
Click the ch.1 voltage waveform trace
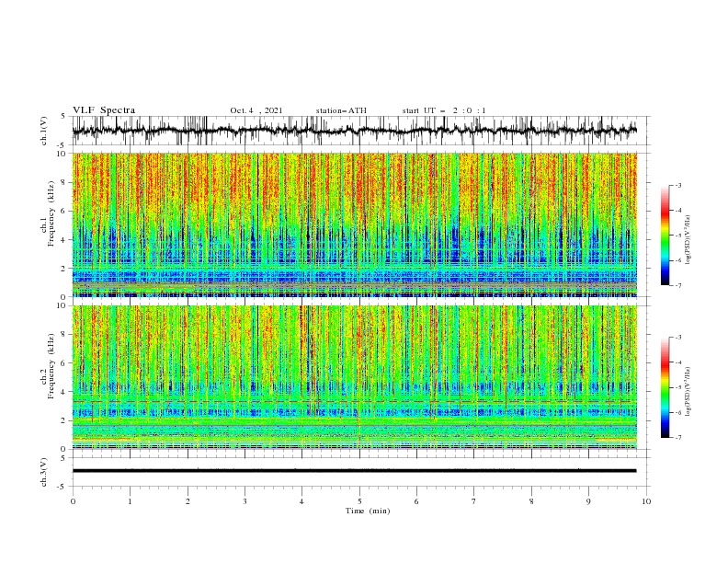354,131
